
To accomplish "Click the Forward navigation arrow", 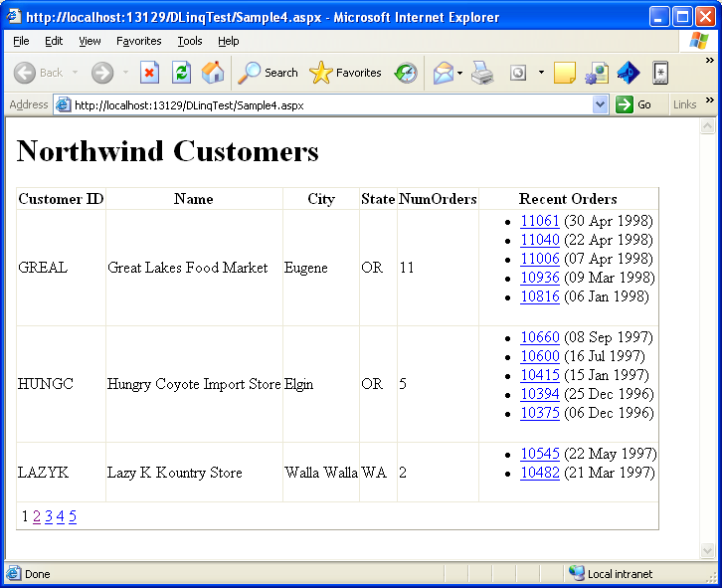I will [102, 73].
